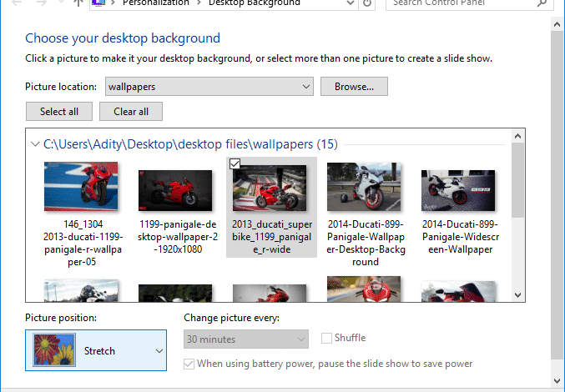This screenshot has width=565, height=392.
Task: Uncheck the 2013_ducati_superbike_1199 wallpaper checkbox
Action: click(x=235, y=163)
